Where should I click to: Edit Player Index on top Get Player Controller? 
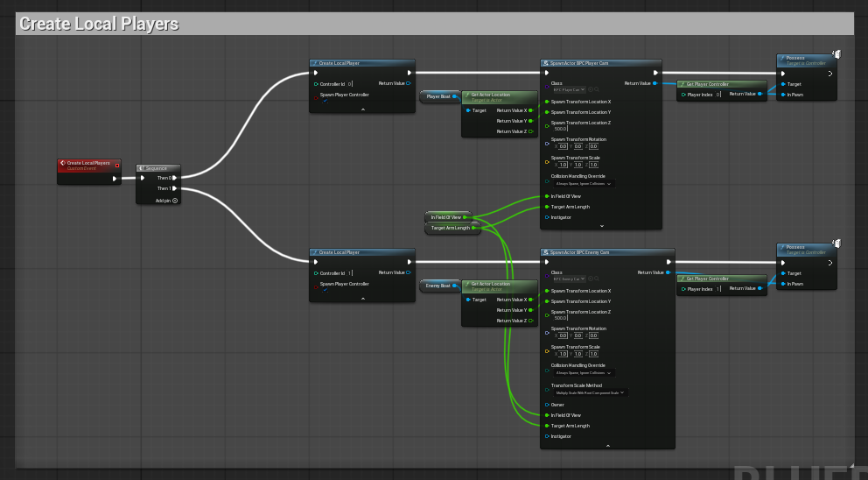(718, 95)
